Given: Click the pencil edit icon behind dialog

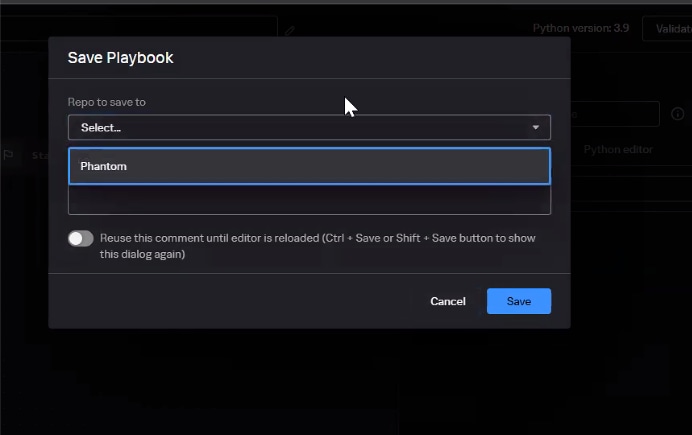Looking at the screenshot, I should pyautogui.click(x=290, y=31).
